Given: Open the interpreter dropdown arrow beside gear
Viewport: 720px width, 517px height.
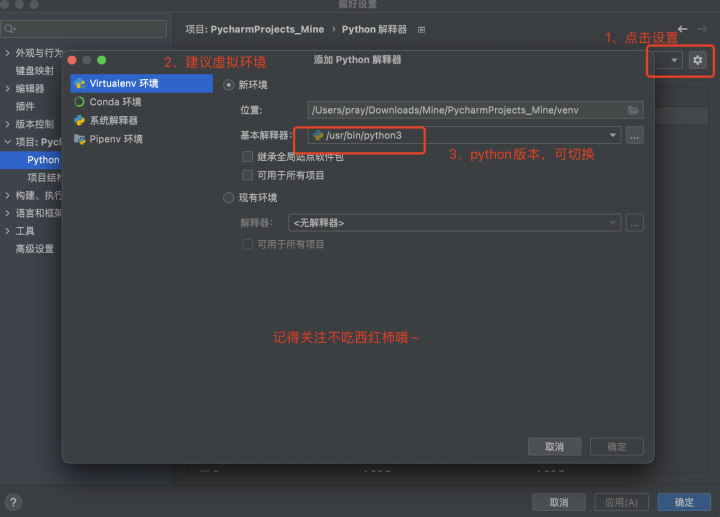Looking at the screenshot, I should [674, 60].
